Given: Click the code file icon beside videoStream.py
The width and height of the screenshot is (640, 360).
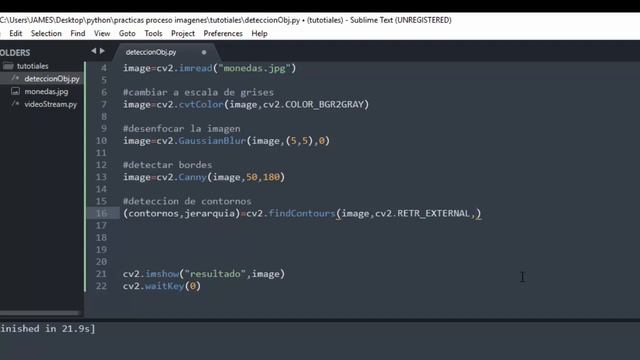Looking at the screenshot, I should [15, 103].
